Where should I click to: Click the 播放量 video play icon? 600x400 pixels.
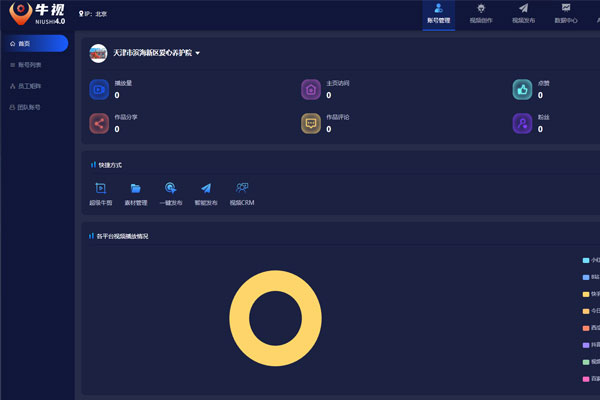(x=99, y=90)
